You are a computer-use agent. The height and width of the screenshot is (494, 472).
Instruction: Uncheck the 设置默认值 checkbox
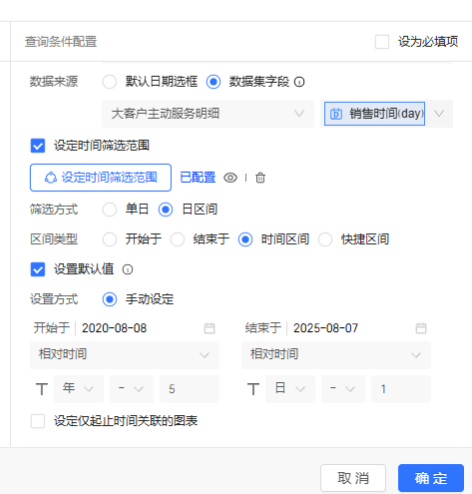38,269
